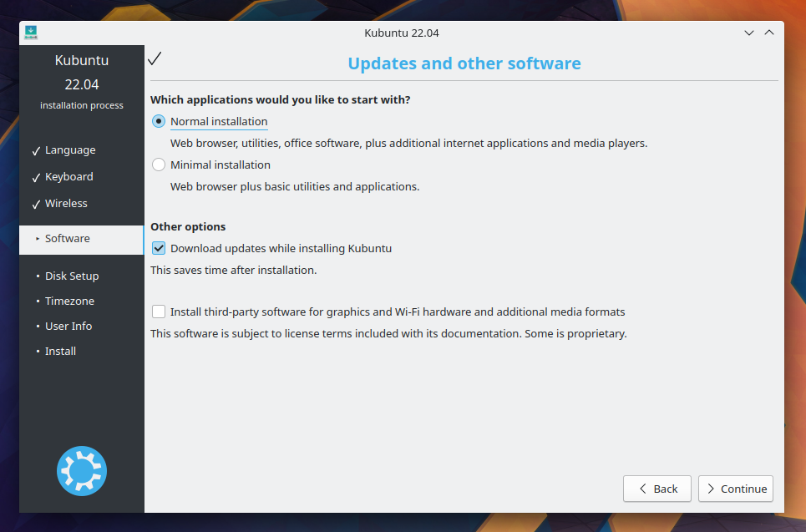The width and height of the screenshot is (806, 532).
Task: Jump to the Disk Setup step
Action: (x=72, y=276)
